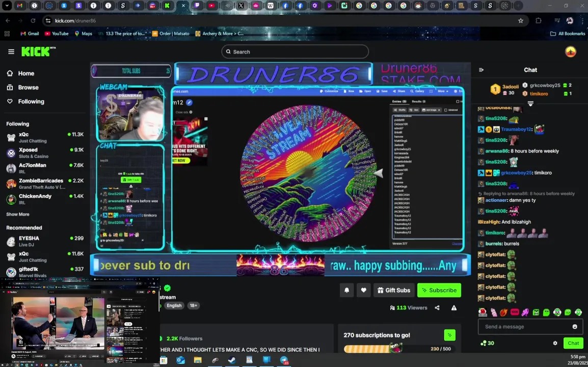Expand the pinned leaderboard chevron in chat

pyautogui.click(x=530, y=103)
